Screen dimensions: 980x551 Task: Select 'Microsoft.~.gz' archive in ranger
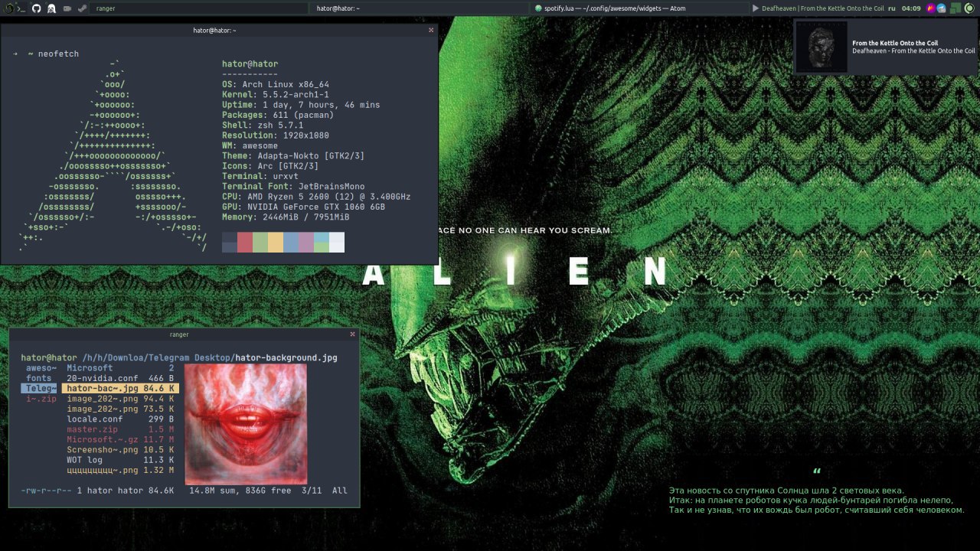(x=120, y=439)
